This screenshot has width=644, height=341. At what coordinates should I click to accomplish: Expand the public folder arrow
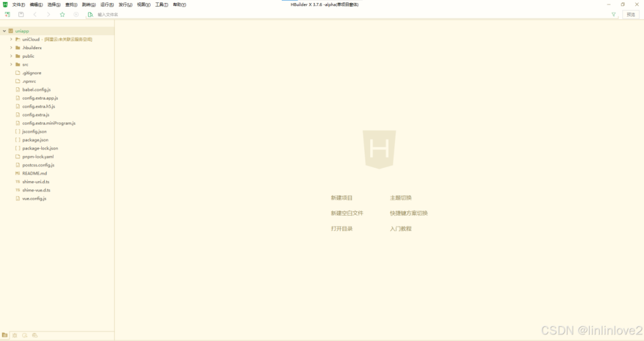coord(11,56)
